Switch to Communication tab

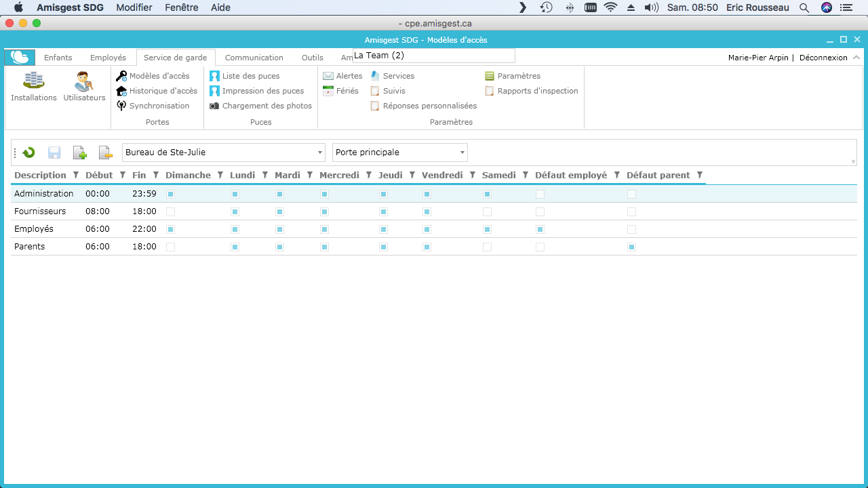click(x=254, y=58)
